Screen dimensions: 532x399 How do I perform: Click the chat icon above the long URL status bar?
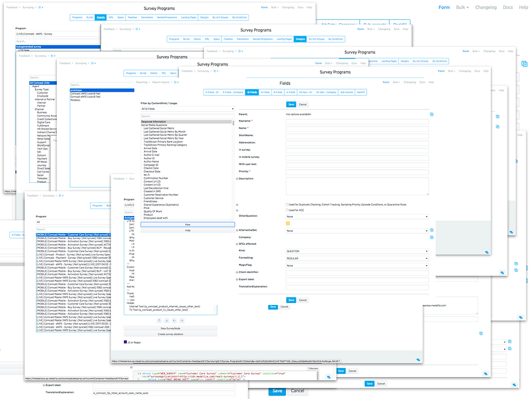tap(418, 360)
